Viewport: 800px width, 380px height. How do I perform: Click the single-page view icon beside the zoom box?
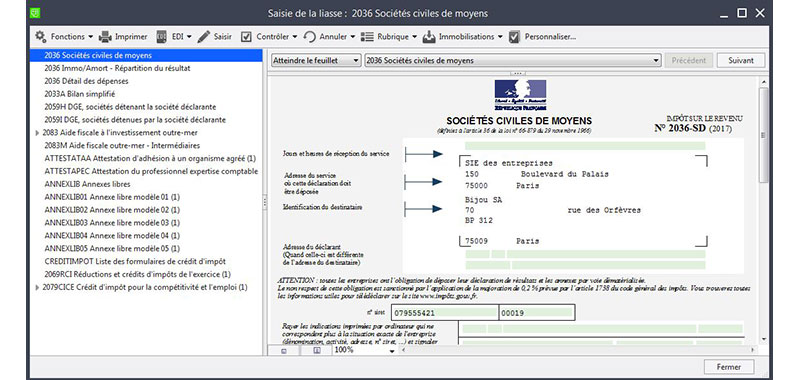click(x=284, y=350)
